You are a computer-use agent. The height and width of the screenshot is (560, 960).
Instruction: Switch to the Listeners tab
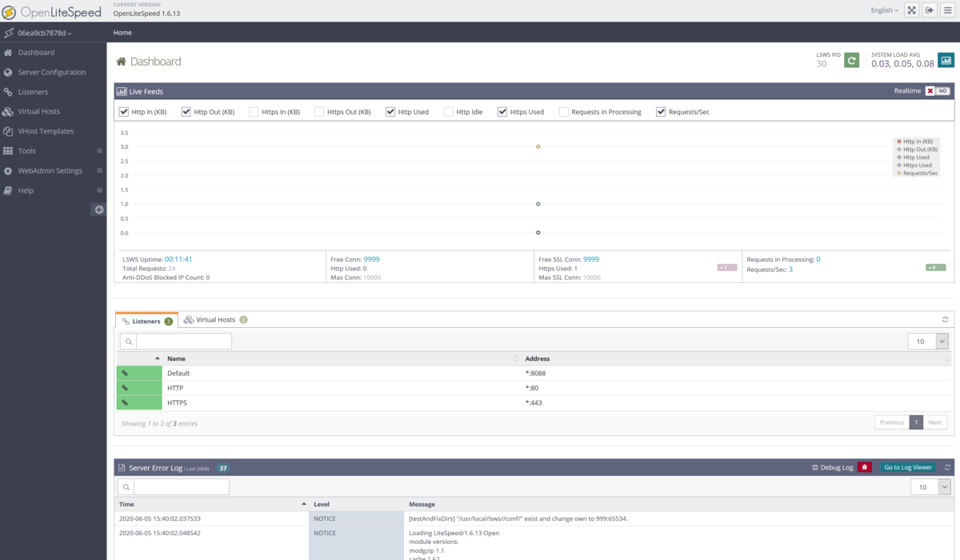146,320
